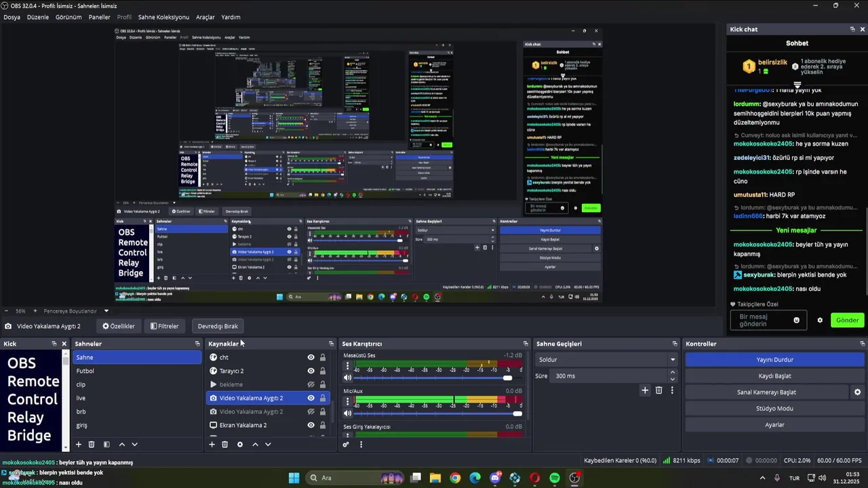Mute Mic/Aux with the speaker icon
Viewport: 868px width, 488px height.
[x=348, y=413]
